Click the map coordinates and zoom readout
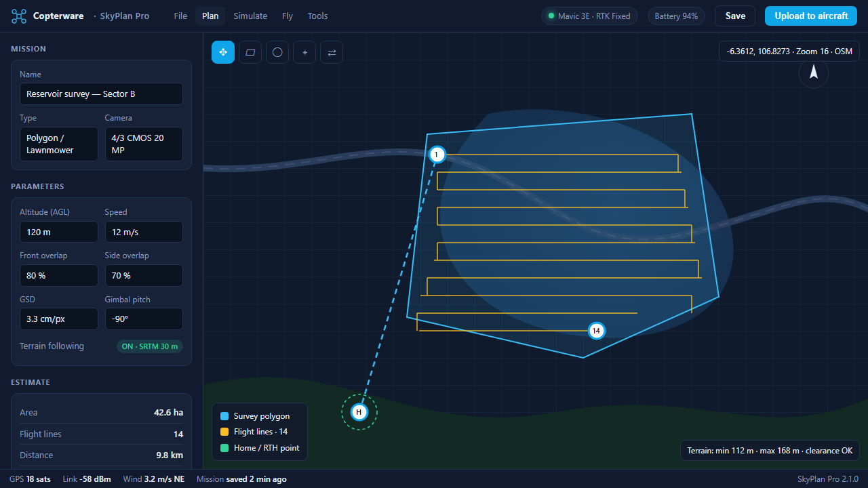 [789, 52]
